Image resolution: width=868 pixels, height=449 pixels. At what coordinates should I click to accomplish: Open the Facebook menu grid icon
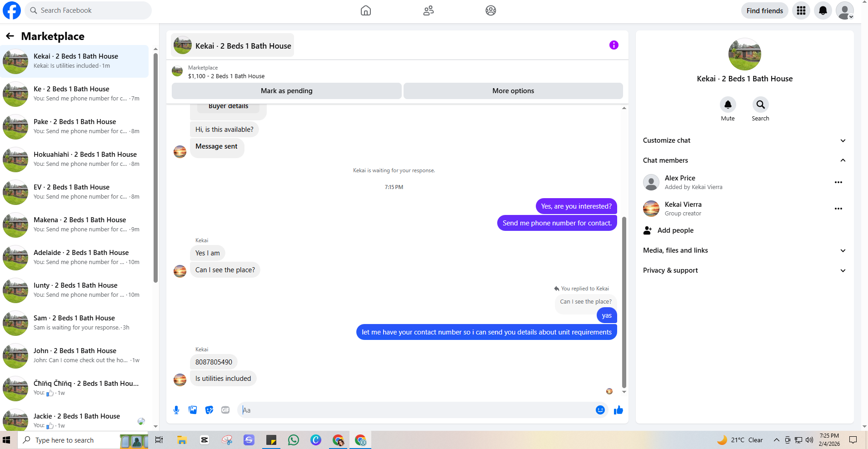click(x=801, y=10)
